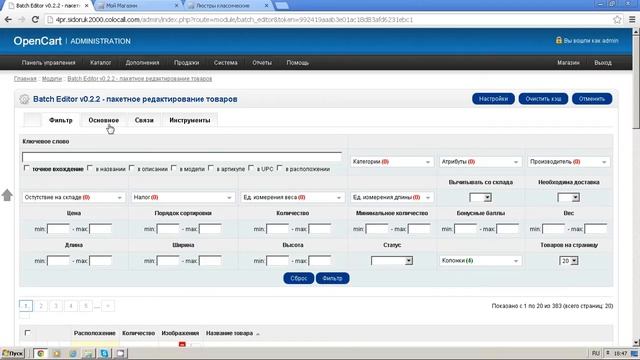This screenshot has height=360, width=640.
Task: Open the Chrome menu icon
Action: [632, 19]
